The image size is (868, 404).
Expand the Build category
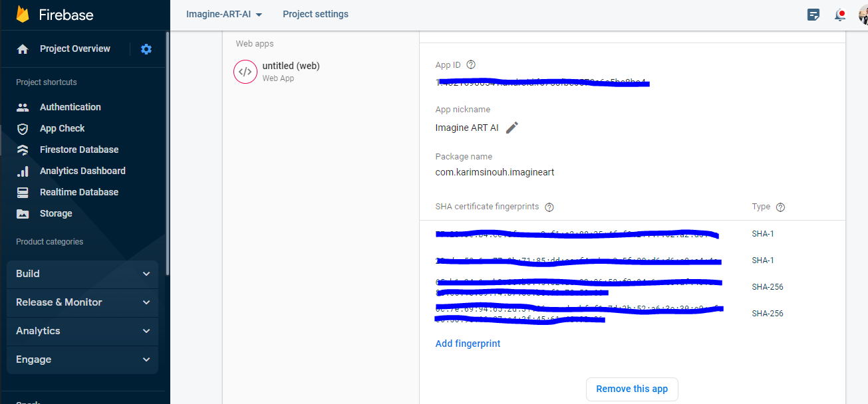(x=82, y=274)
